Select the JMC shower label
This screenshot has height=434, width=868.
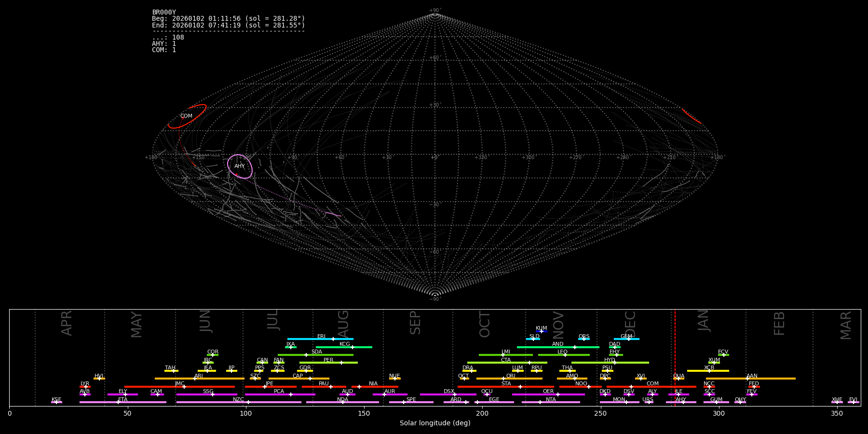(179, 384)
